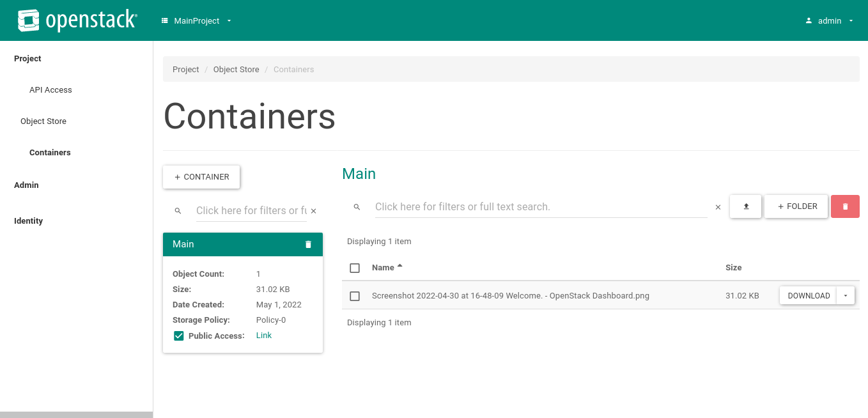Open the Public Access Link
This screenshot has width=868, height=418.
(x=264, y=336)
